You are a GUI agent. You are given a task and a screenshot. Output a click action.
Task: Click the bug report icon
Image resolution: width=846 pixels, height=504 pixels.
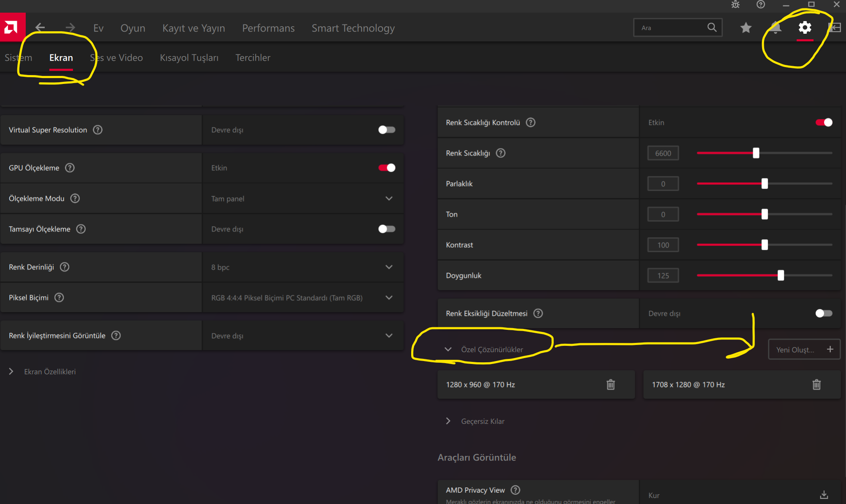pos(736,5)
